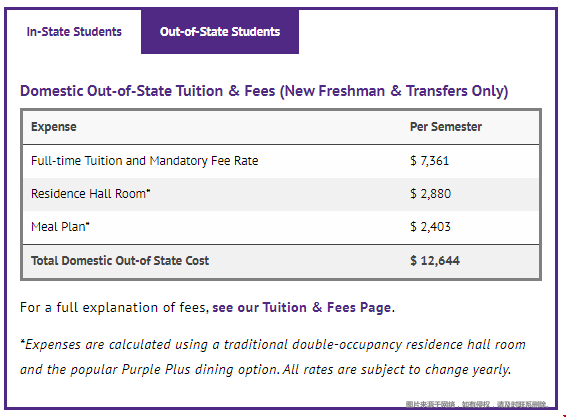The width and height of the screenshot is (566, 417).
Task: Select the Meal Plan row label
Action: [x=60, y=227]
